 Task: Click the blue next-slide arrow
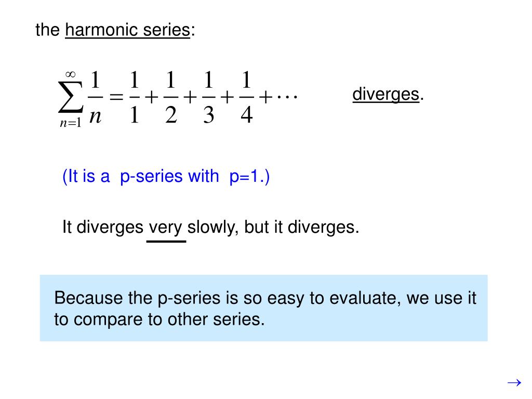(514, 383)
